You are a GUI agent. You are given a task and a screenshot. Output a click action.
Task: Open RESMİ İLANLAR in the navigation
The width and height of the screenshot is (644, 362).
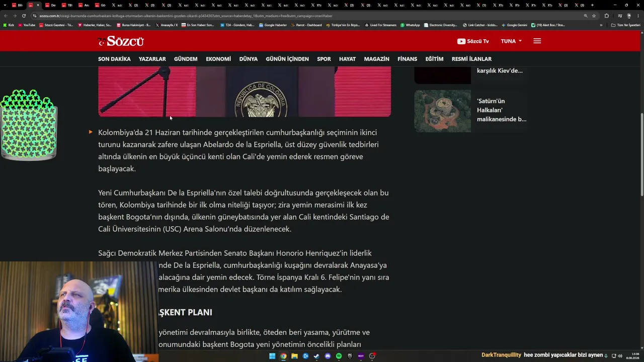(x=471, y=59)
